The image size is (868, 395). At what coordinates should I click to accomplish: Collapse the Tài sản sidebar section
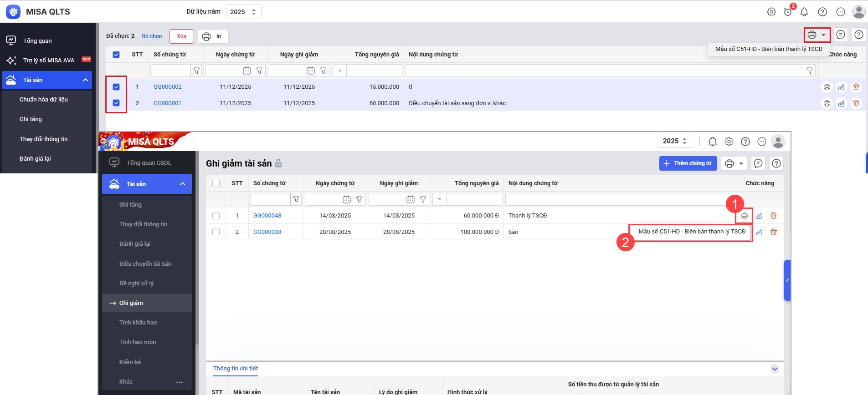tap(85, 80)
